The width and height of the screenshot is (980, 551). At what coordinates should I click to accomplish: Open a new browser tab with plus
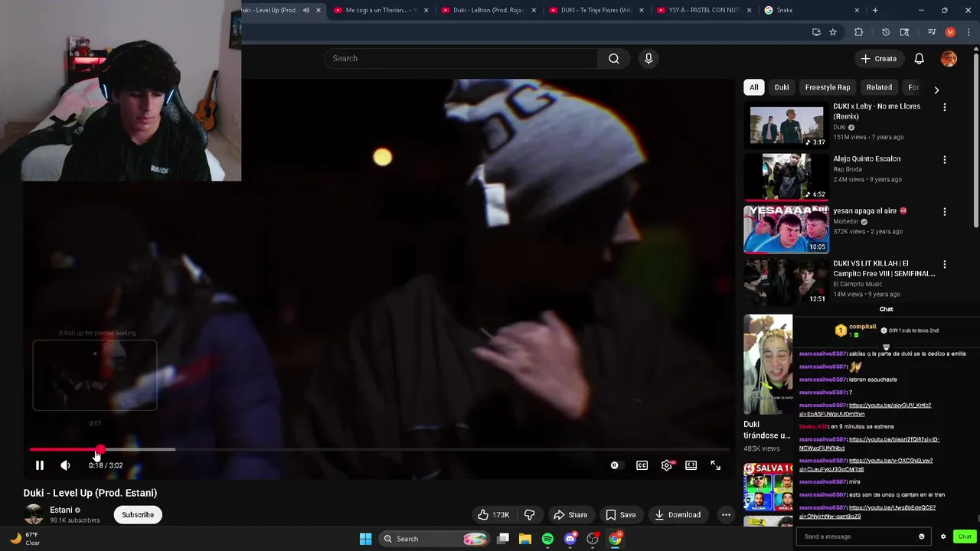click(875, 10)
